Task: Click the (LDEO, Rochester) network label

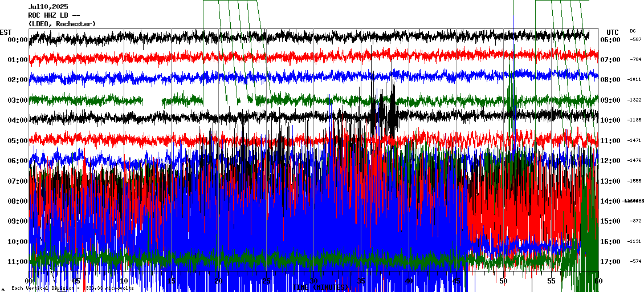Action: click(x=62, y=24)
